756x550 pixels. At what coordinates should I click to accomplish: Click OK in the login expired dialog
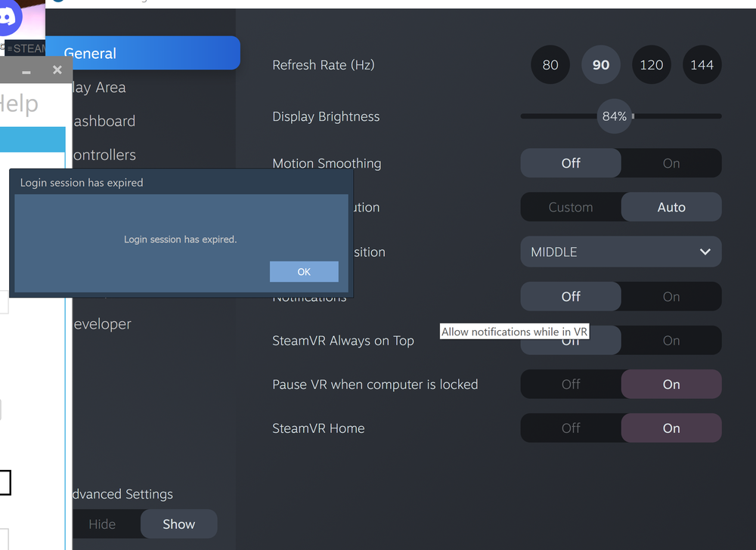[304, 272]
